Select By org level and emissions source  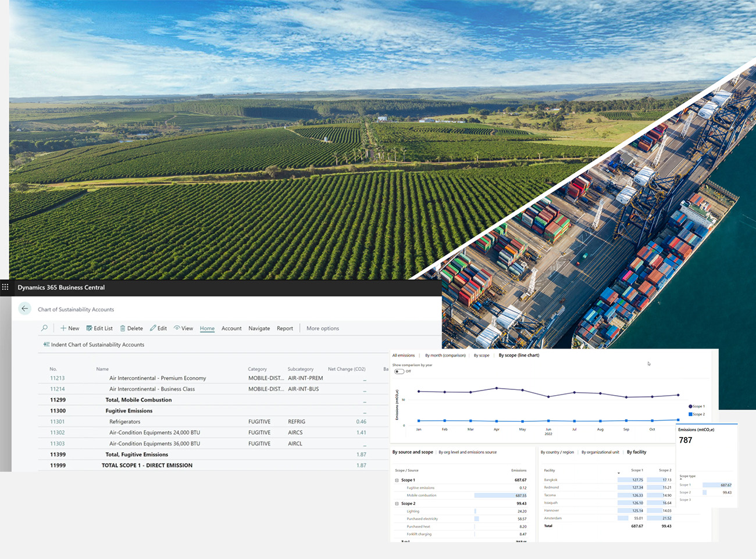468,452
